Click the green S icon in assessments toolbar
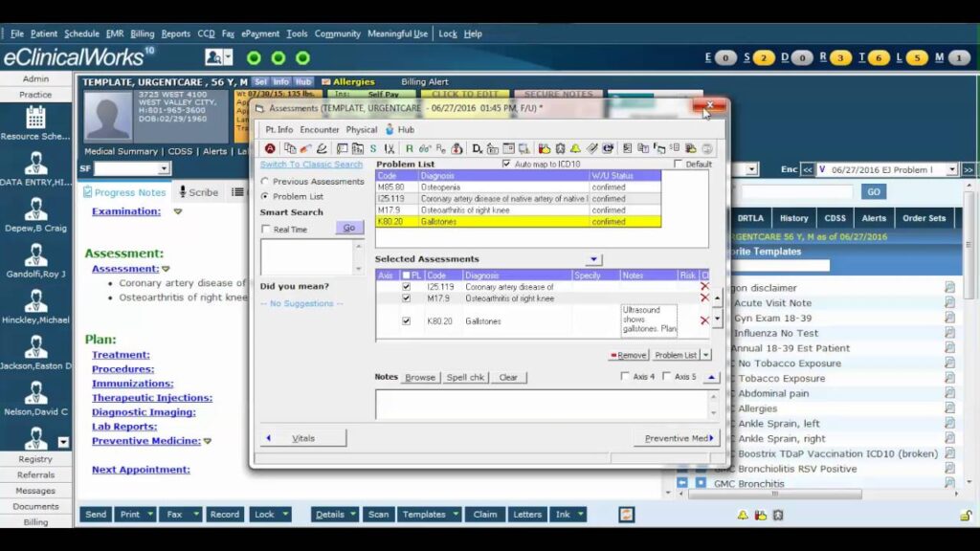The height and width of the screenshot is (551, 980). [x=373, y=148]
